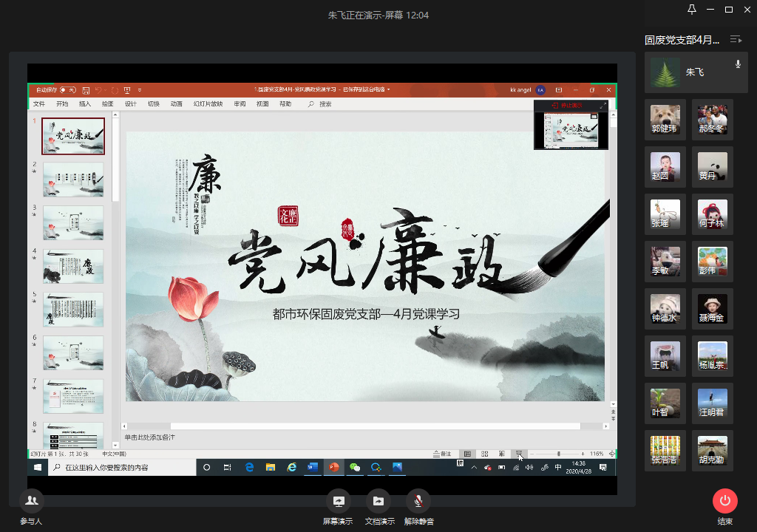Viewport: 757px width, 532px height.
Task: Unmute microphone with 解除静音
Action: coord(418,501)
